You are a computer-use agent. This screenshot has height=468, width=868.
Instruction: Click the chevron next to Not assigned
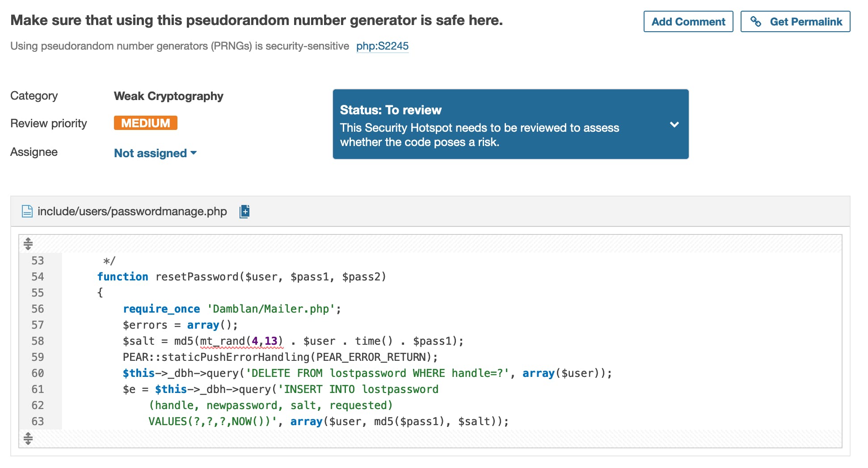194,153
